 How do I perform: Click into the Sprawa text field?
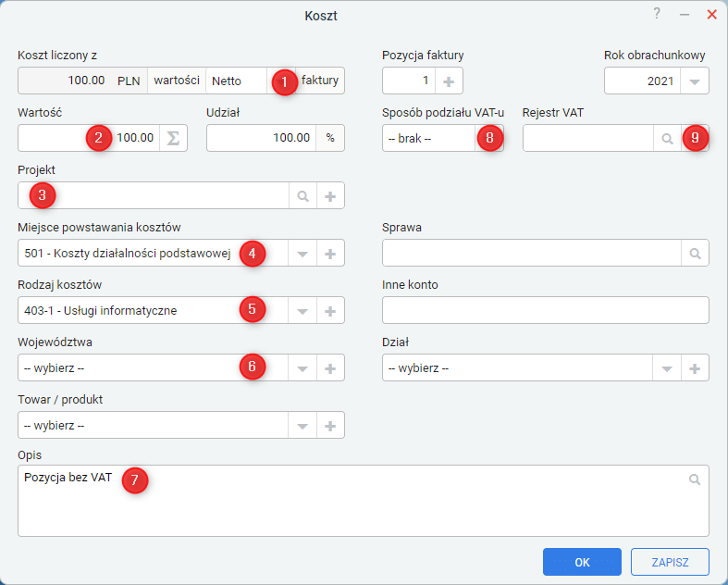tap(532, 254)
